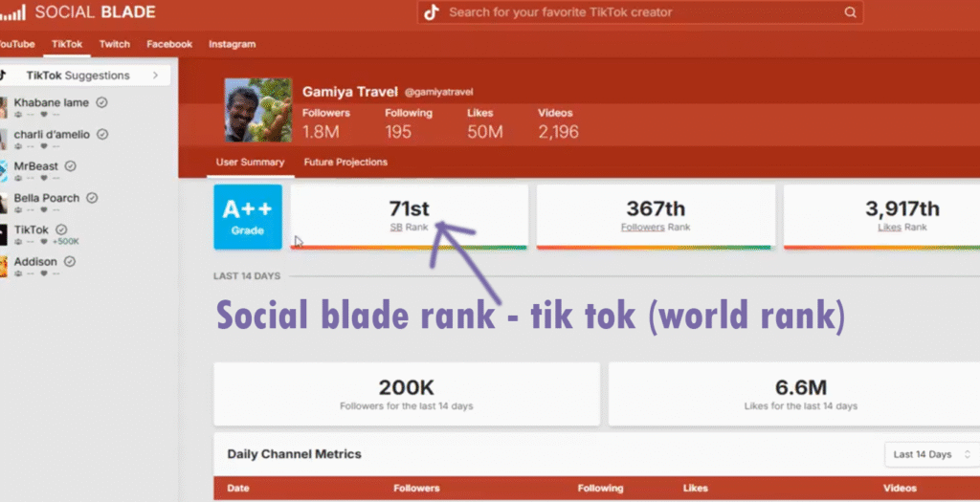Click the A++ Grade badge

(x=247, y=217)
